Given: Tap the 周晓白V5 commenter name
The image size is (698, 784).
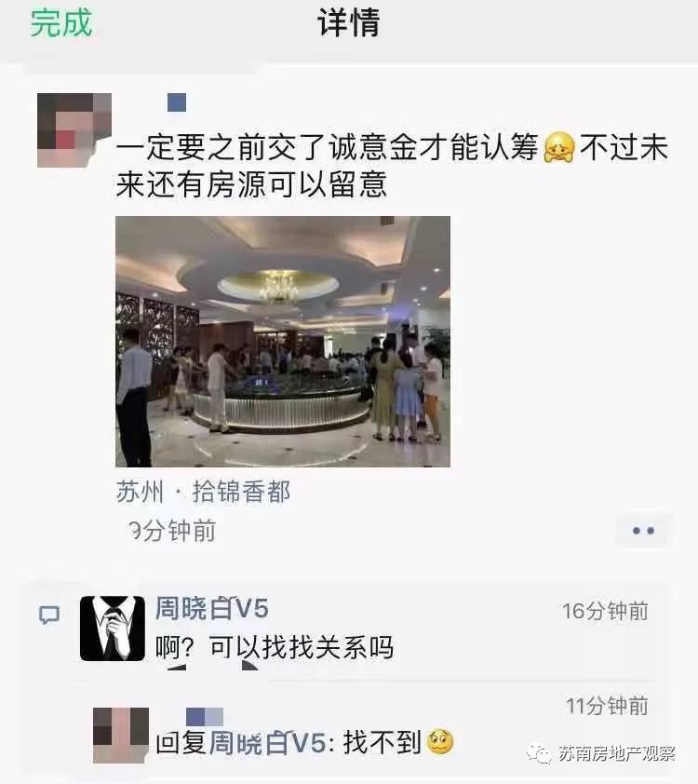Looking at the screenshot, I should coord(212,609).
